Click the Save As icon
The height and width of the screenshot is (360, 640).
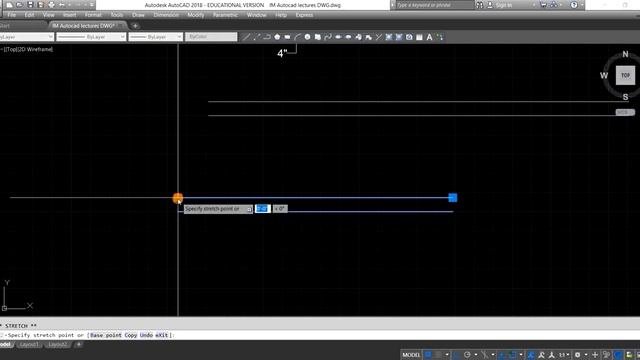click(41, 5)
